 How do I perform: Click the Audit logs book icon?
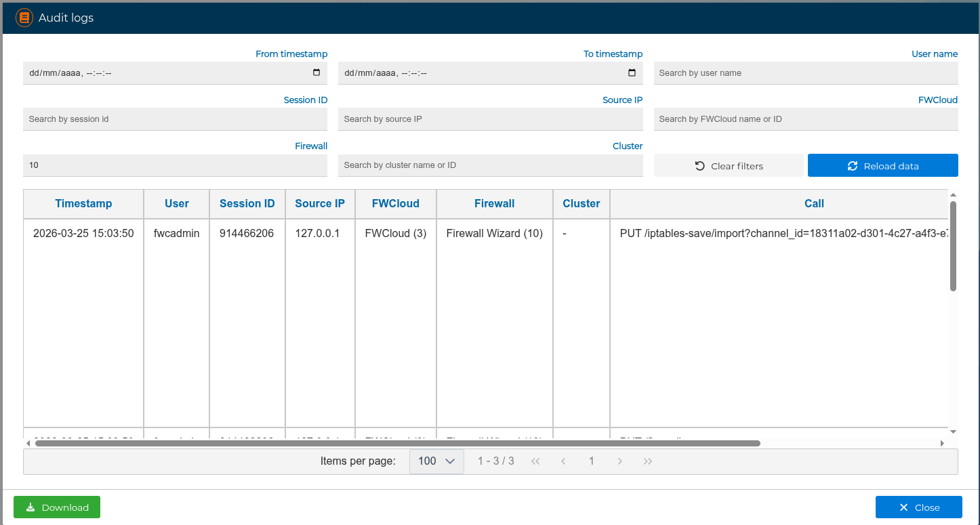24,18
